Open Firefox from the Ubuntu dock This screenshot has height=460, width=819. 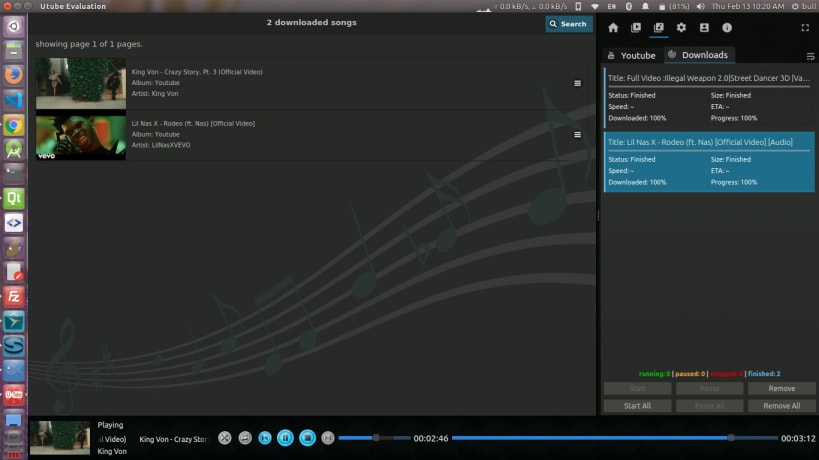click(x=14, y=75)
